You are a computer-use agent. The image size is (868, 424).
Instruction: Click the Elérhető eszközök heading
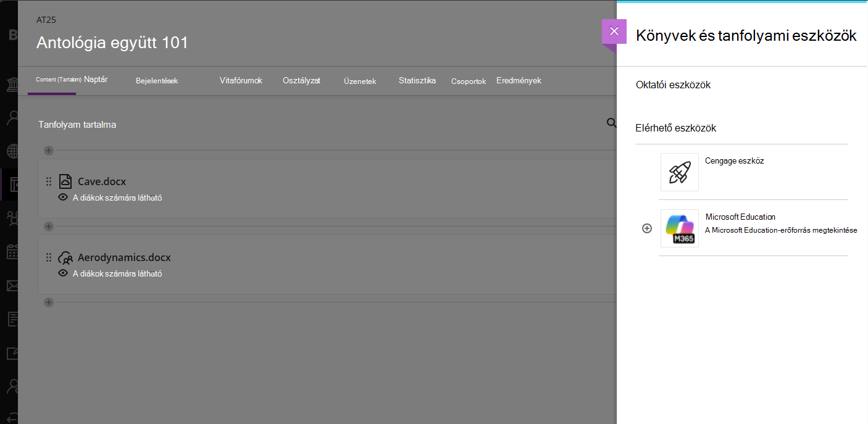click(x=675, y=128)
